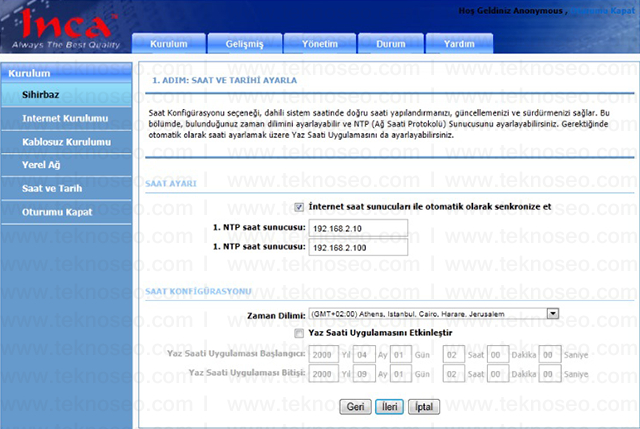
Task: Open the Kurulum tab
Action: pyautogui.click(x=169, y=44)
